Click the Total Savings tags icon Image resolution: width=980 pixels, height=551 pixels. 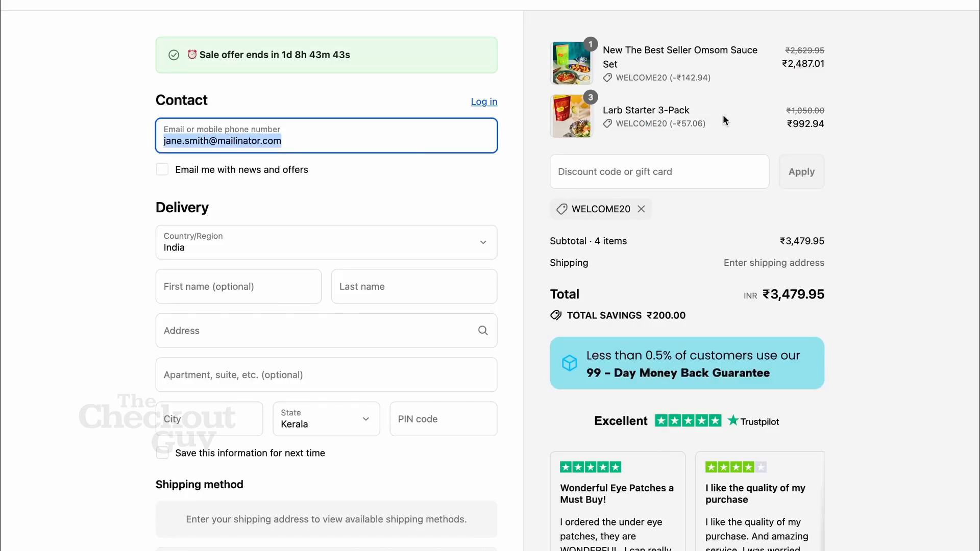556,315
